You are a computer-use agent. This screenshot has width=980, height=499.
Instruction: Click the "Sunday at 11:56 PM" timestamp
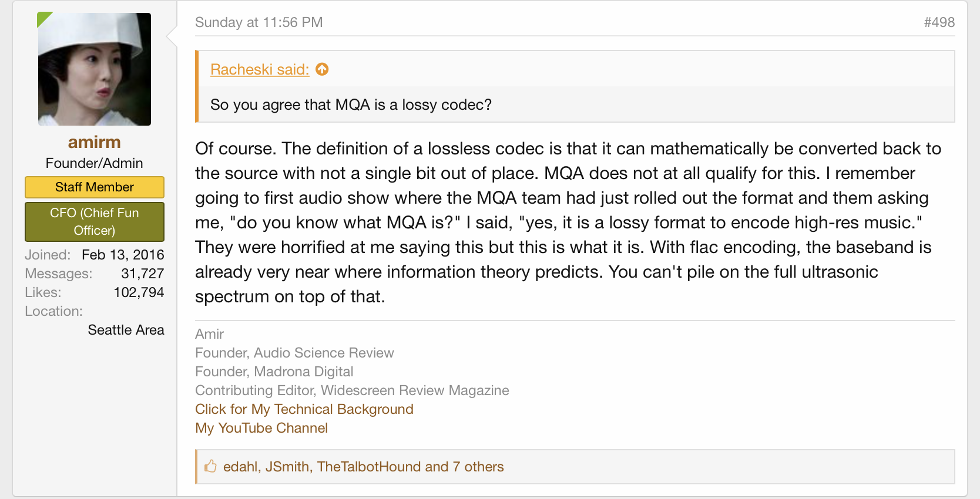[x=259, y=22]
